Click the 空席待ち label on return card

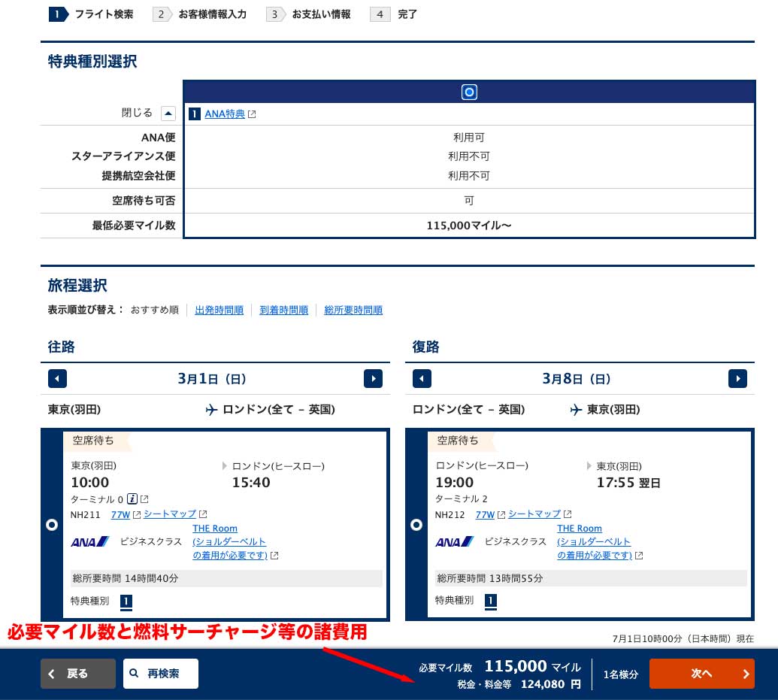[458, 441]
